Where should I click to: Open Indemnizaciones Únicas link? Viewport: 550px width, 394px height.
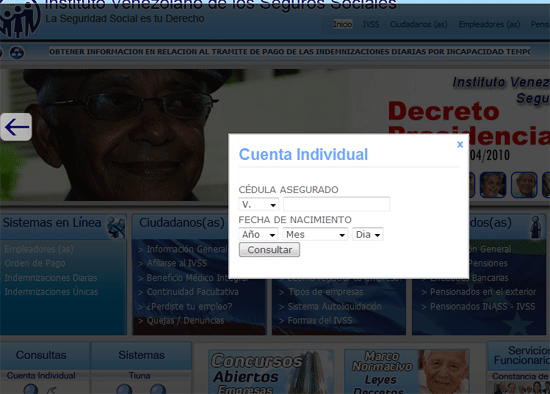[51, 292]
